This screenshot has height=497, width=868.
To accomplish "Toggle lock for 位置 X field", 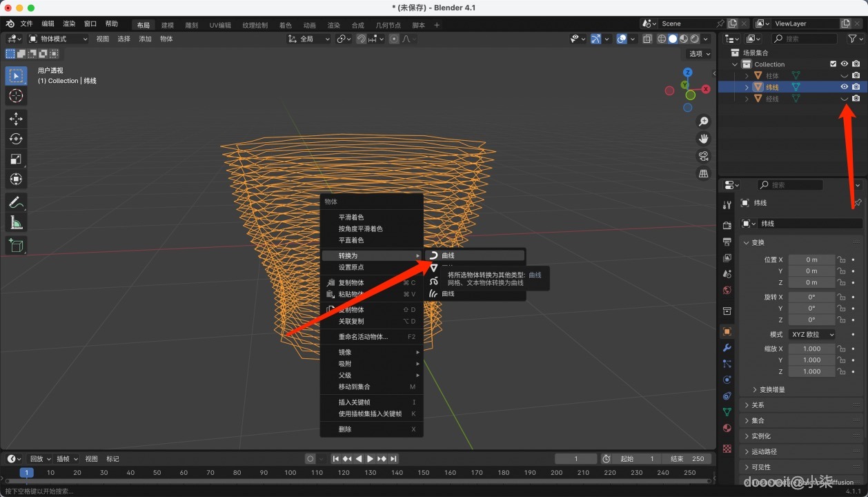I will (x=841, y=260).
